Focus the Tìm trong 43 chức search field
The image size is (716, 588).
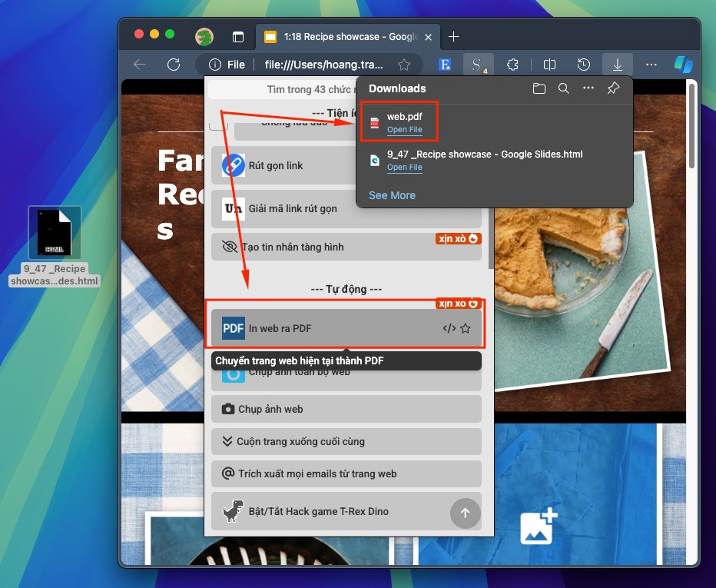[x=282, y=90]
